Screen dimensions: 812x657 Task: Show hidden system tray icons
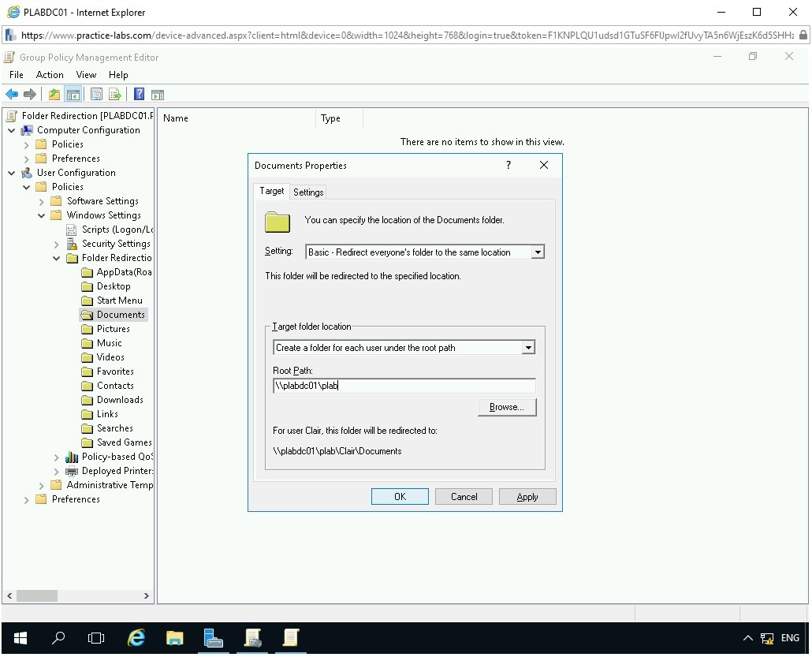(748, 638)
